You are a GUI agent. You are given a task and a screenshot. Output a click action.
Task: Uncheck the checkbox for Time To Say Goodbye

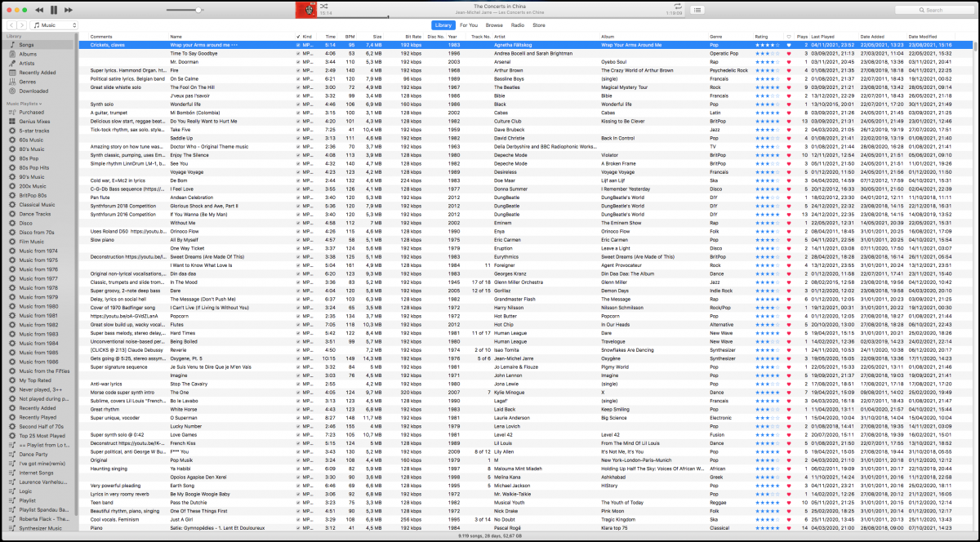click(x=299, y=53)
